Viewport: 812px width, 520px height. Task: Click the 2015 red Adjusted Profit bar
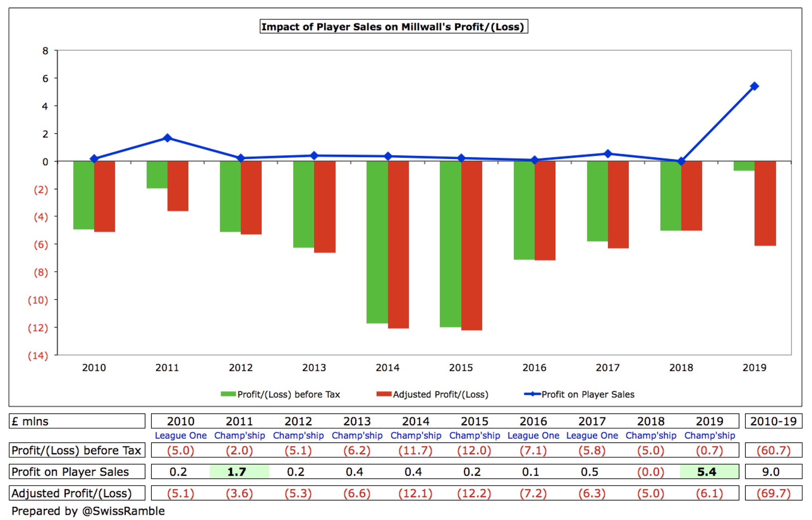[472, 246]
